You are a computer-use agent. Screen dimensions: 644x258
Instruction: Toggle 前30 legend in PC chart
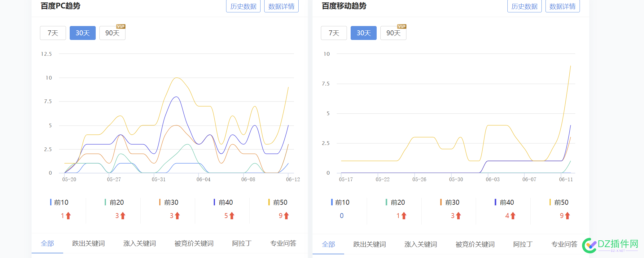pyautogui.click(x=169, y=202)
